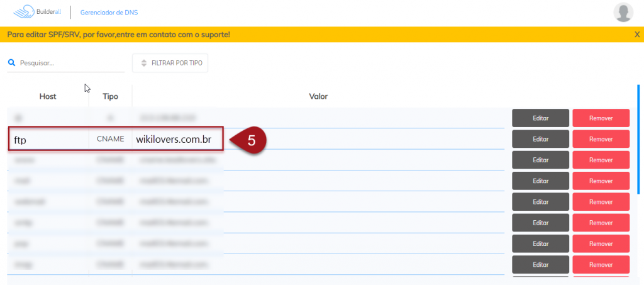This screenshot has width=644, height=285.
Task: Click Editar for the ftp record
Action: (540, 139)
